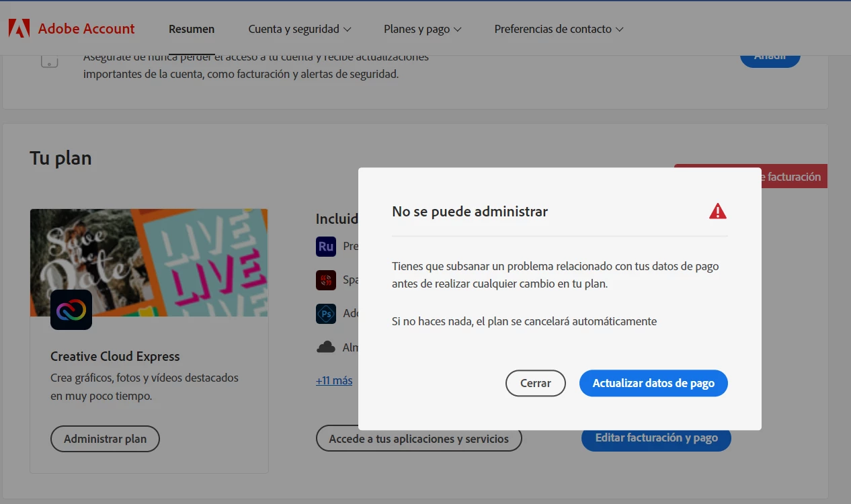Screen dimensions: 851x504
Task: Click the Tu plan heading
Action: click(60, 159)
